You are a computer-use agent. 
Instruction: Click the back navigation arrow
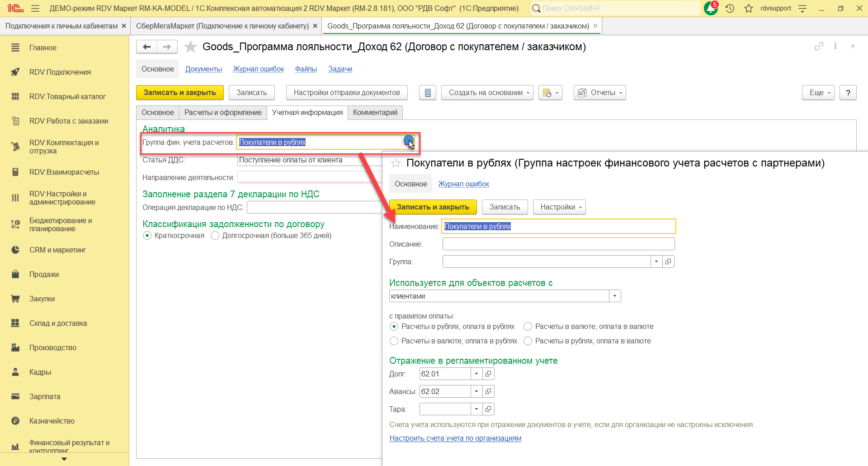pyautogui.click(x=146, y=47)
